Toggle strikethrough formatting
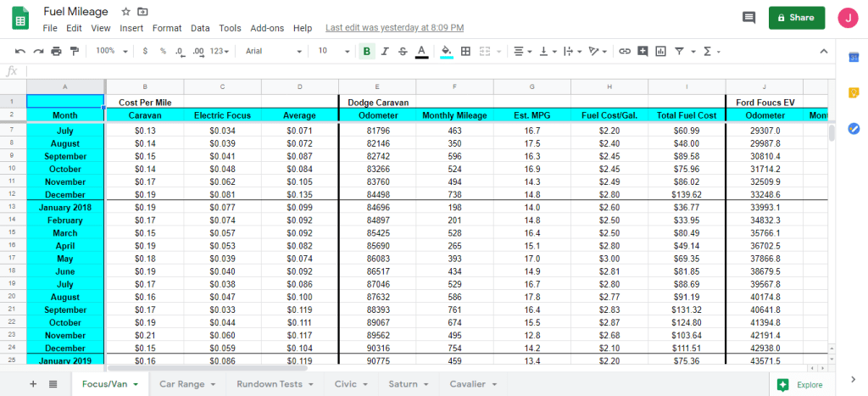The image size is (868, 396). [x=403, y=51]
